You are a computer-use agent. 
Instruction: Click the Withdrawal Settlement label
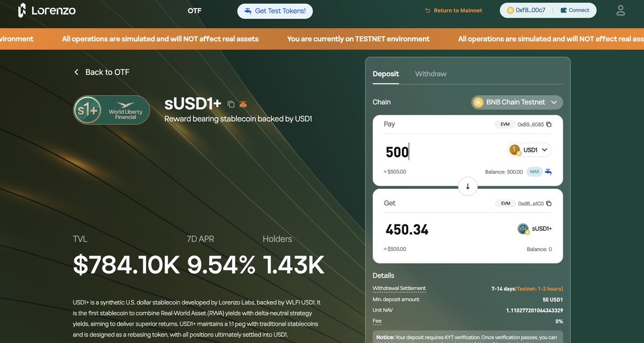399,288
